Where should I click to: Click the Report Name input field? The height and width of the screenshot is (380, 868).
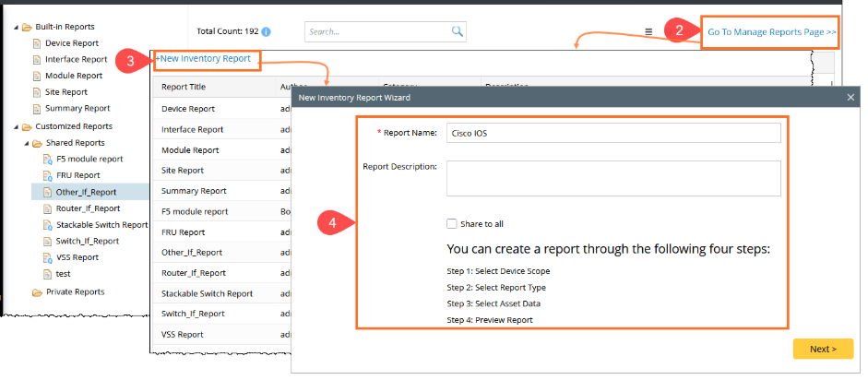point(612,133)
